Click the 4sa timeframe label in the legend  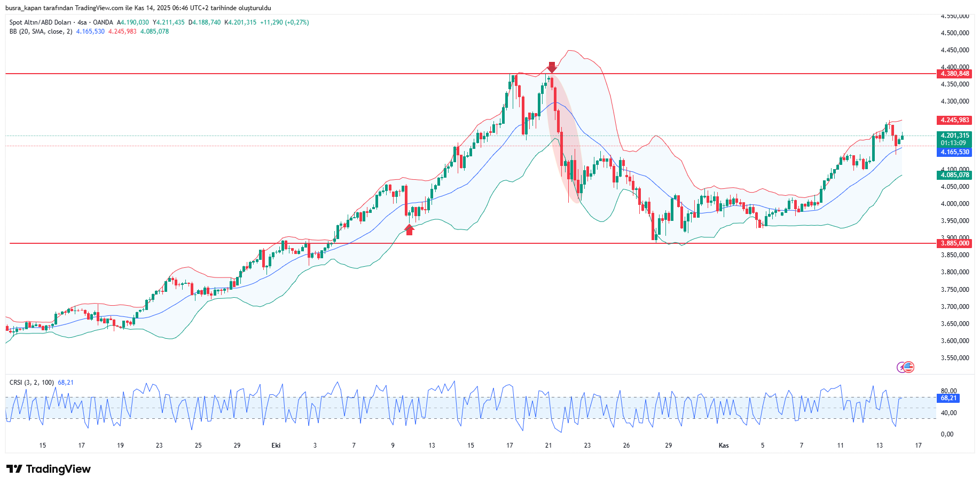click(82, 22)
